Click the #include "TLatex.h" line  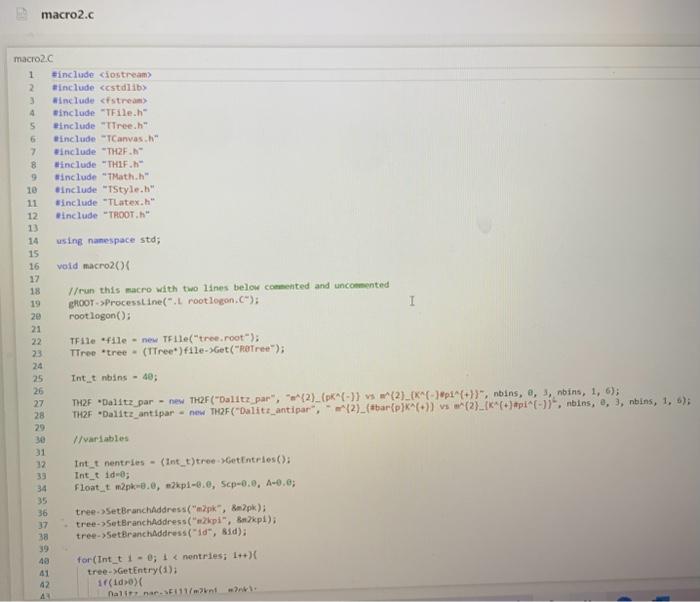point(105,202)
